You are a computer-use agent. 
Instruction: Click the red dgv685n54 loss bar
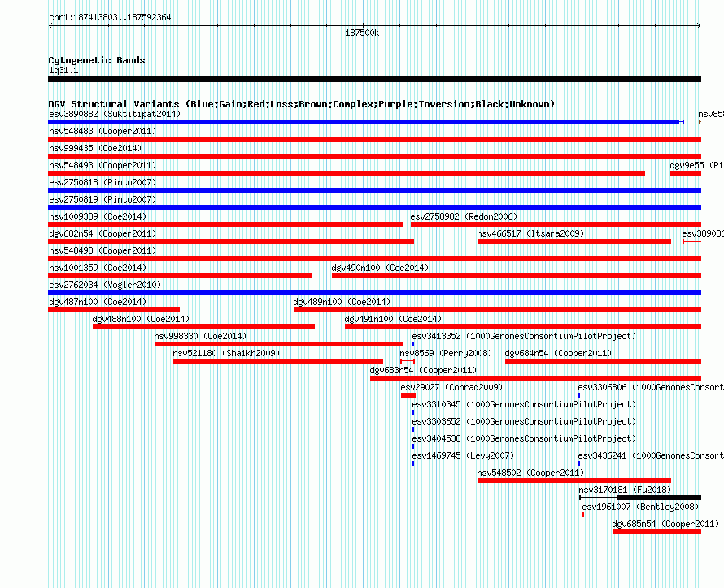click(x=656, y=532)
